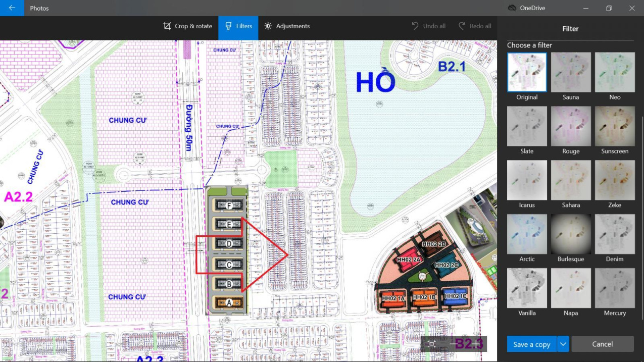This screenshot has height=362, width=644.
Task: Click the OneDrive cloud icon
Action: point(512,8)
